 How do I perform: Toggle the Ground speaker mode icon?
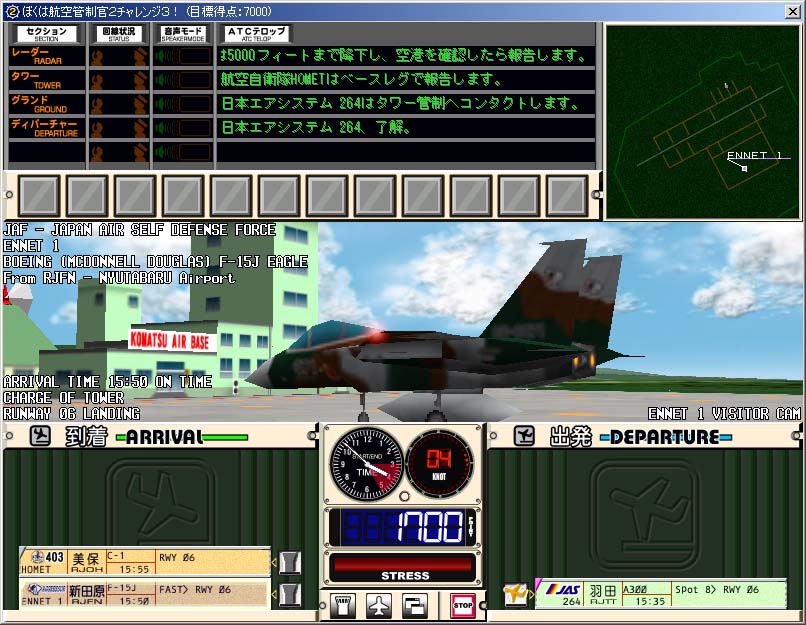[183, 104]
